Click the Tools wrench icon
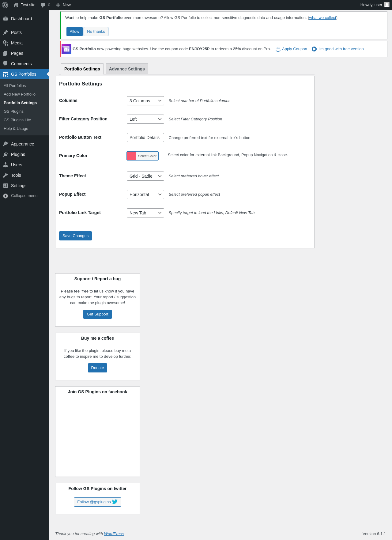The width and height of the screenshot is (392, 540). pos(6,175)
